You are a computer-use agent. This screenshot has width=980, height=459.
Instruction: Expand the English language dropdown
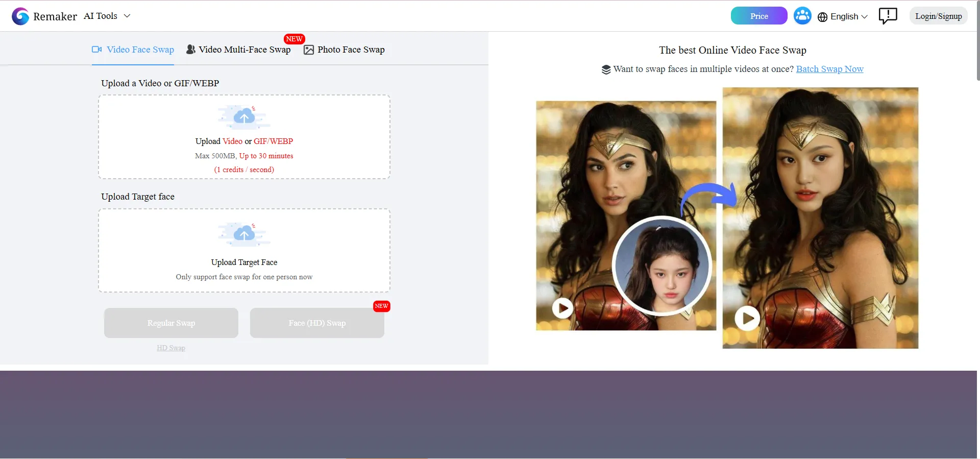pos(848,16)
